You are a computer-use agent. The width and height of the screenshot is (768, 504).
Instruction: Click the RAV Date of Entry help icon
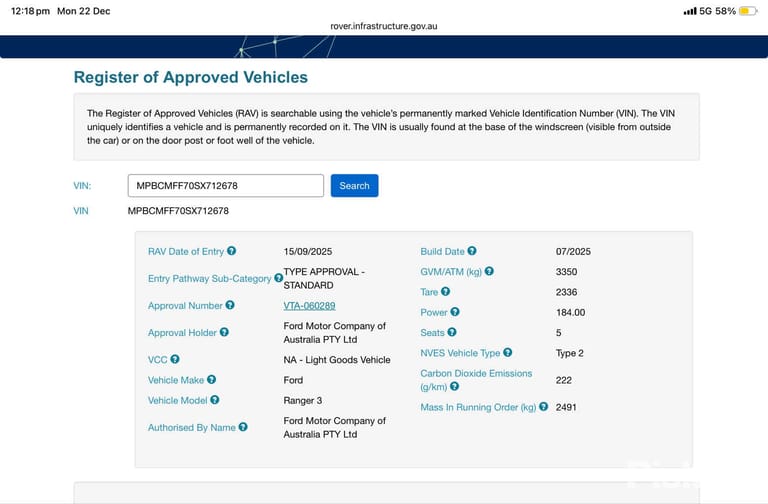[x=232, y=251]
